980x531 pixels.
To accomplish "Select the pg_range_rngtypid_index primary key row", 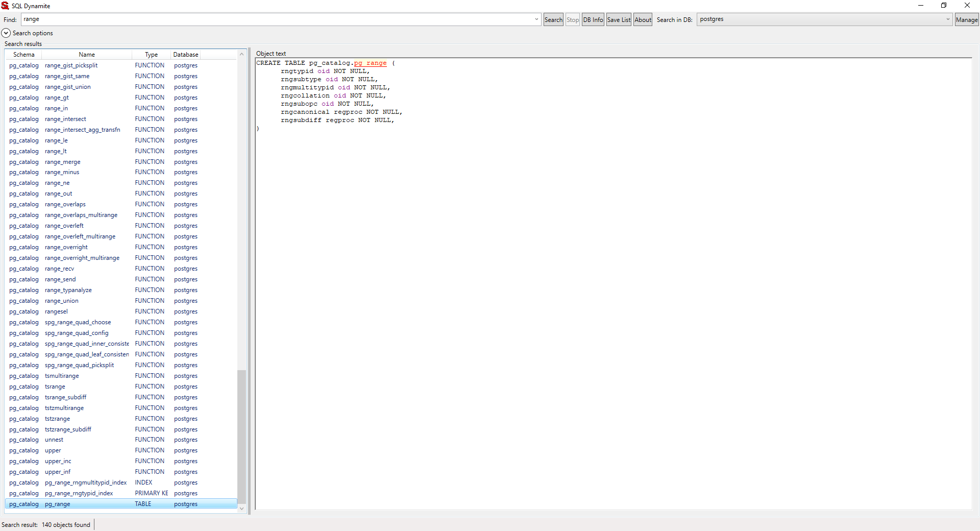I will (79, 493).
